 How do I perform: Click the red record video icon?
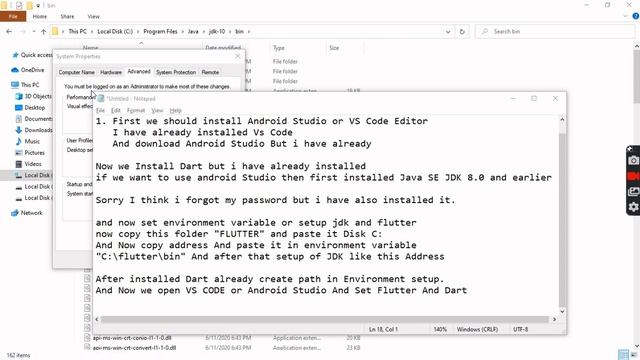633,176
